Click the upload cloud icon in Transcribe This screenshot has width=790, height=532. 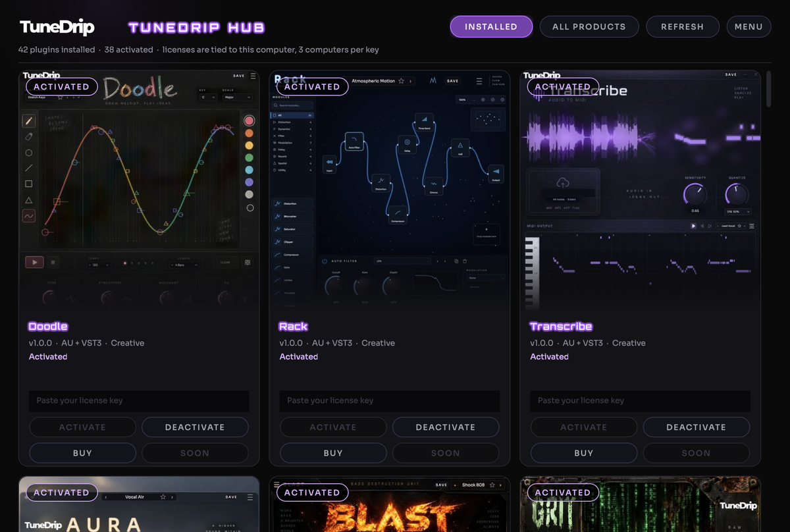pos(563,183)
